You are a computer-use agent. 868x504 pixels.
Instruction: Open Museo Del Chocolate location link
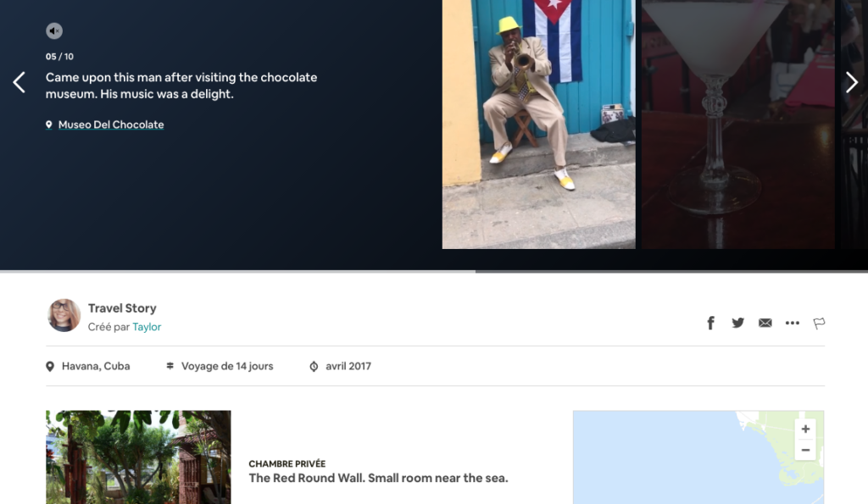click(x=111, y=125)
